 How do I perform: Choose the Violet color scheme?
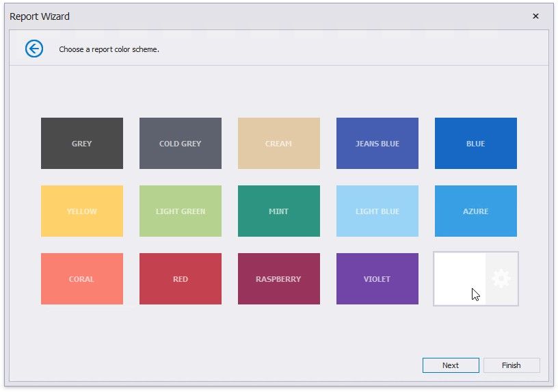pyautogui.click(x=377, y=279)
